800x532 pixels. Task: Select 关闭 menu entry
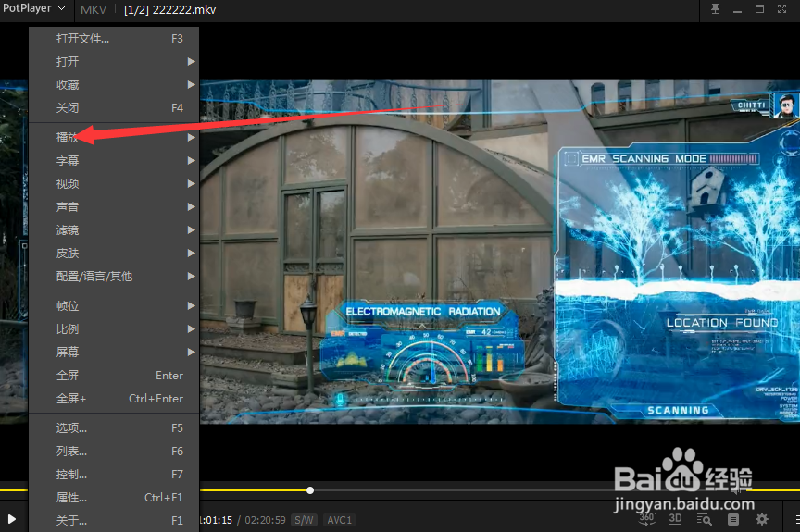[114, 108]
